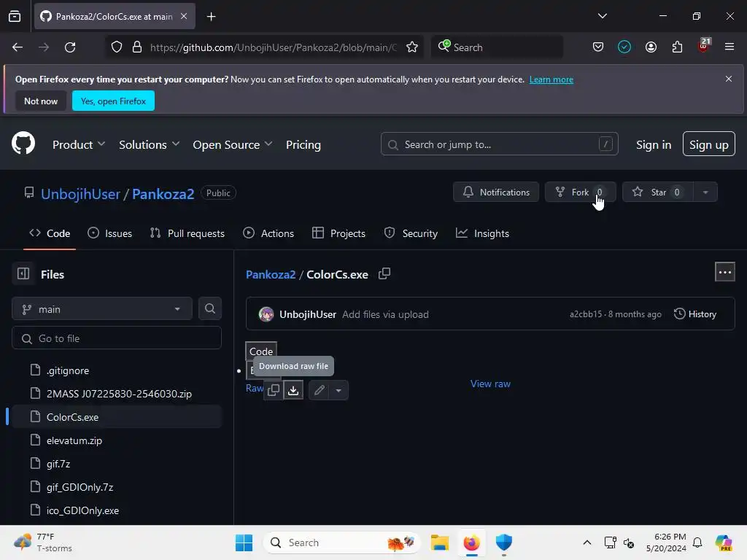Open a new tab with plus icon
Screen dimensions: 747x560
point(211,16)
